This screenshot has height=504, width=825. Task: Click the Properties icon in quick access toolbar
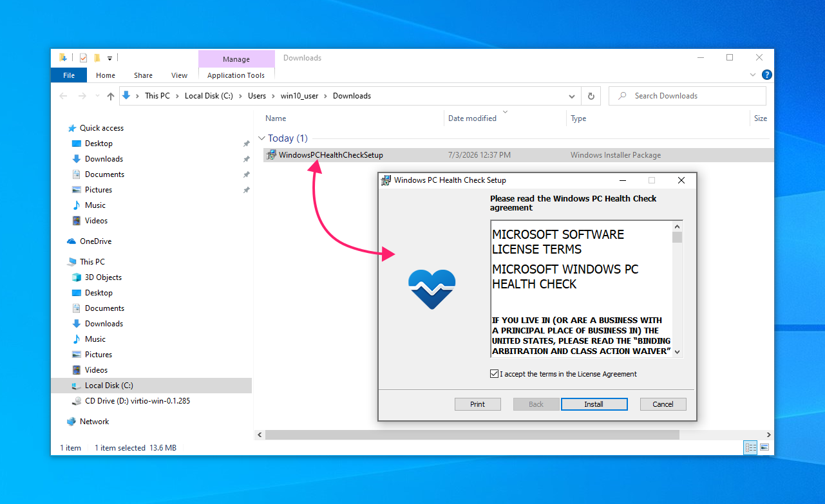pos(84,58)
